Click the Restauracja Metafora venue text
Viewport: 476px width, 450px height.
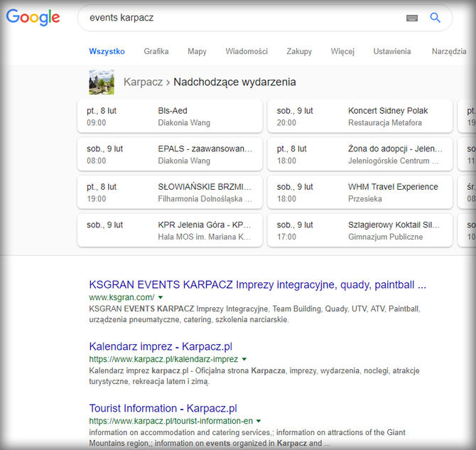385,123
